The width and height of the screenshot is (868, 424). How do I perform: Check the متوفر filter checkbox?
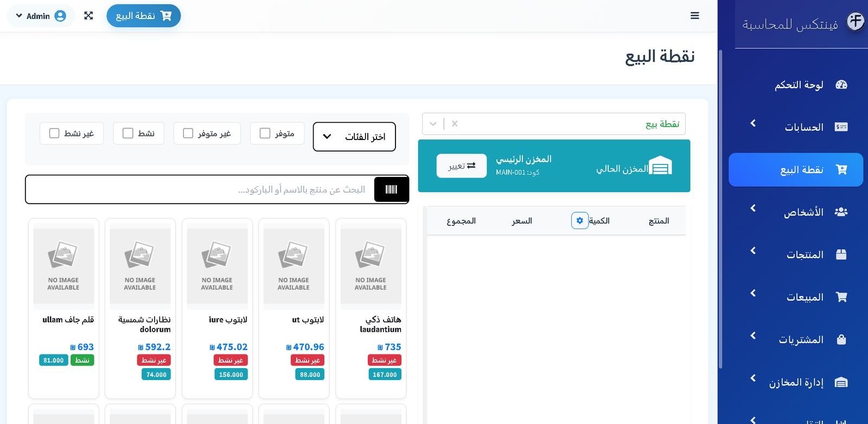(x=265, y=133)
